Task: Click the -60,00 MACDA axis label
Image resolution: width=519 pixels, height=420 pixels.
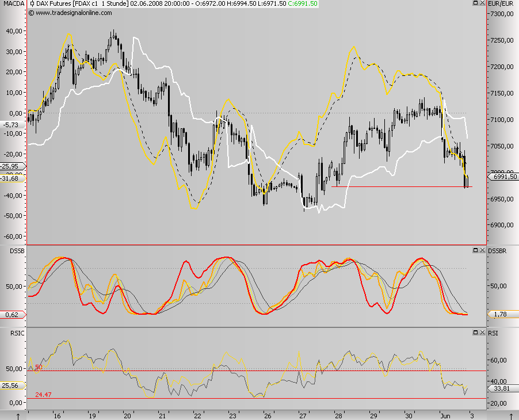Action: (x=13, y=236)
